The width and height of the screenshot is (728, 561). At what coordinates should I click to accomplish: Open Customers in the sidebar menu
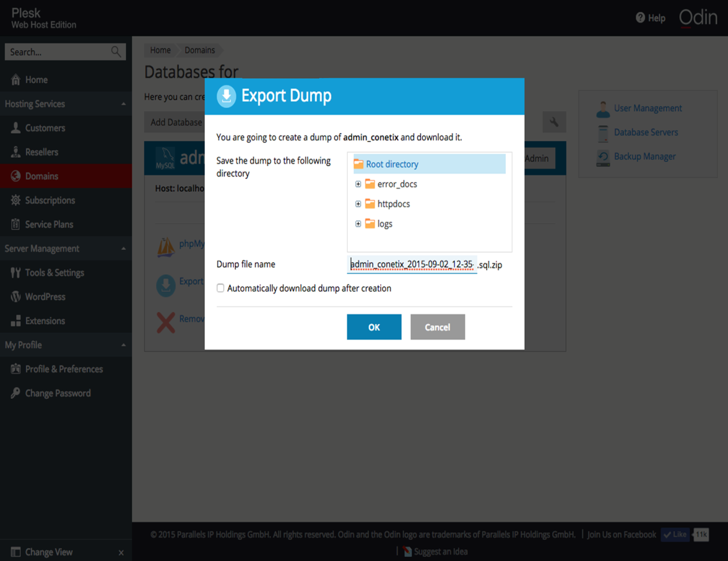tap(45, 128)
